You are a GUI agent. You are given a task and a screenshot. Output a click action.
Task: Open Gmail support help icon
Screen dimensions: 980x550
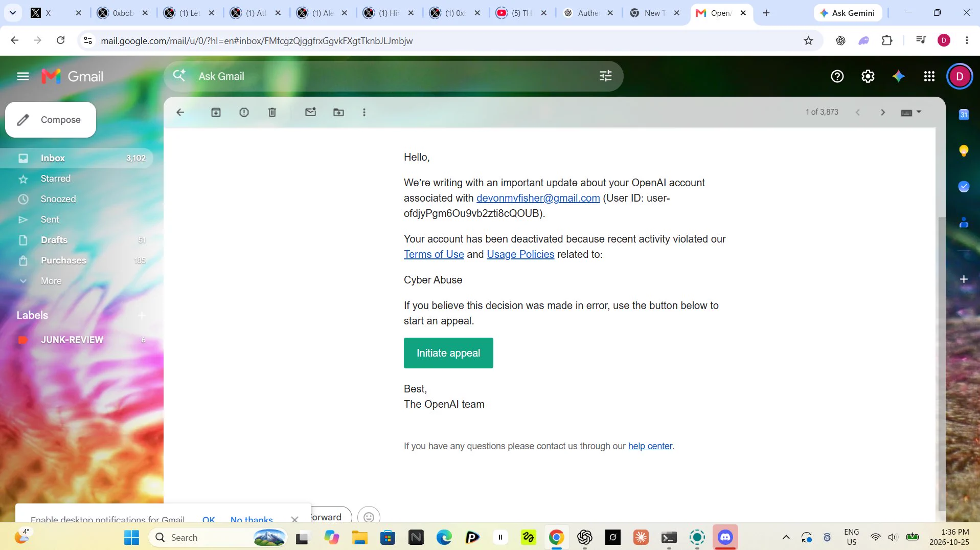(837, 76)
